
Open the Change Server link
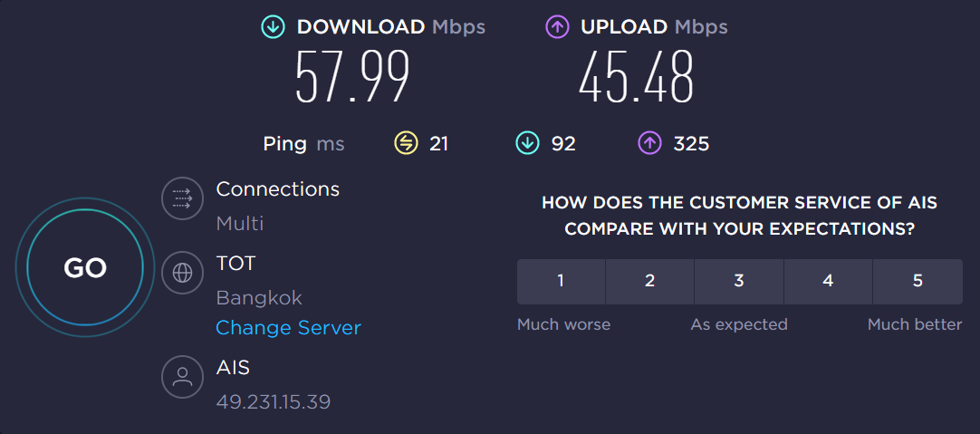288,328
